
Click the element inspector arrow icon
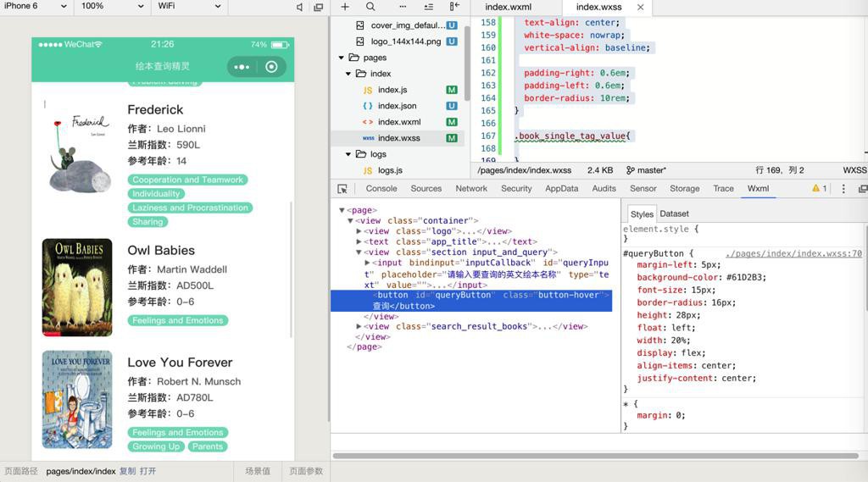pyautogui.click(x=342, y=189)
